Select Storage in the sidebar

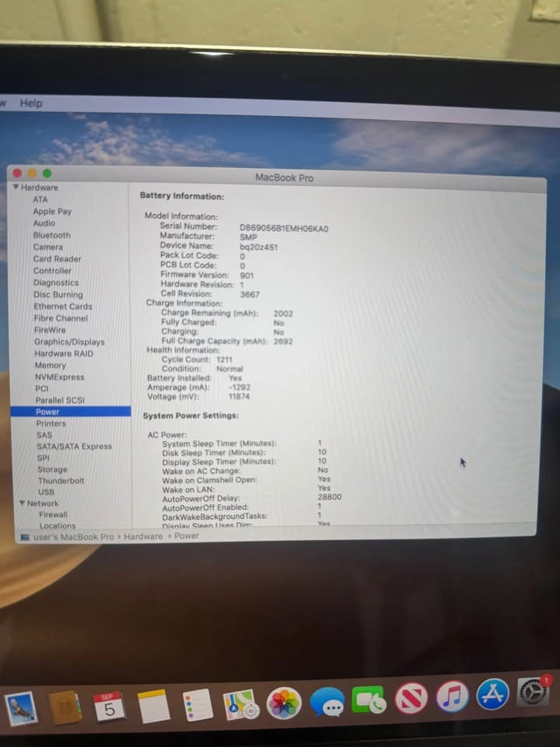tap(52, 469)
